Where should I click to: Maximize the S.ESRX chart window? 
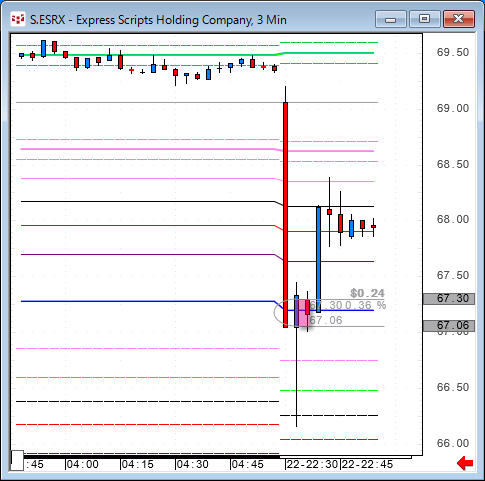[x=424, y=19]
